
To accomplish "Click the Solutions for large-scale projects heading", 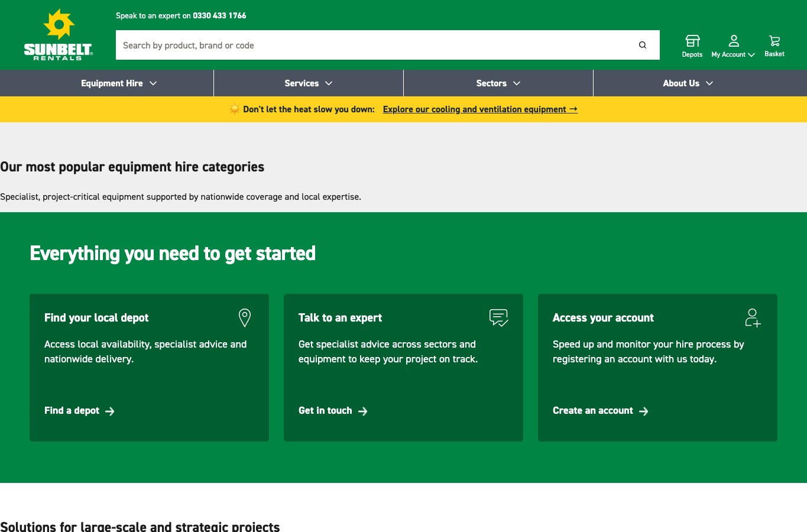I will [x=140, y=525].
